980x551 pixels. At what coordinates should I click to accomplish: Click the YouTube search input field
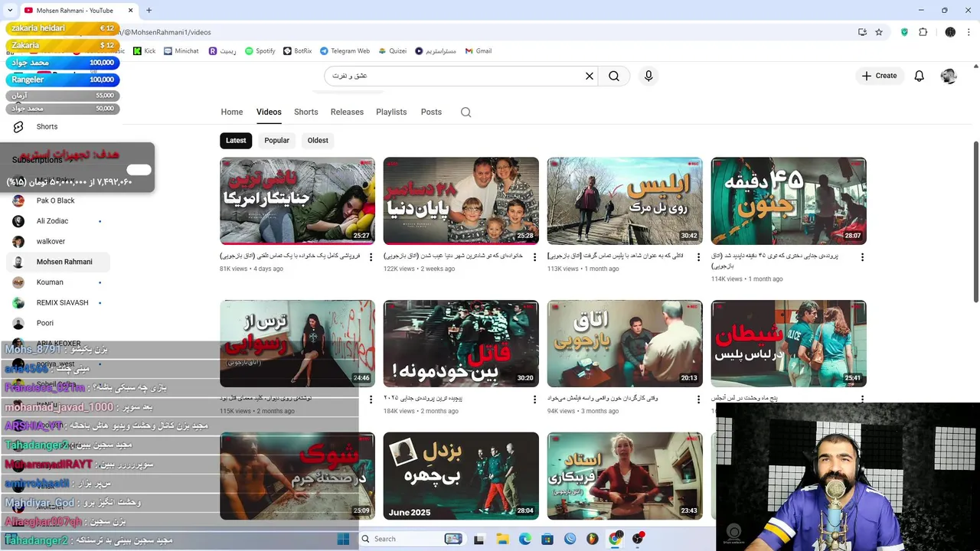click(456, 76)
